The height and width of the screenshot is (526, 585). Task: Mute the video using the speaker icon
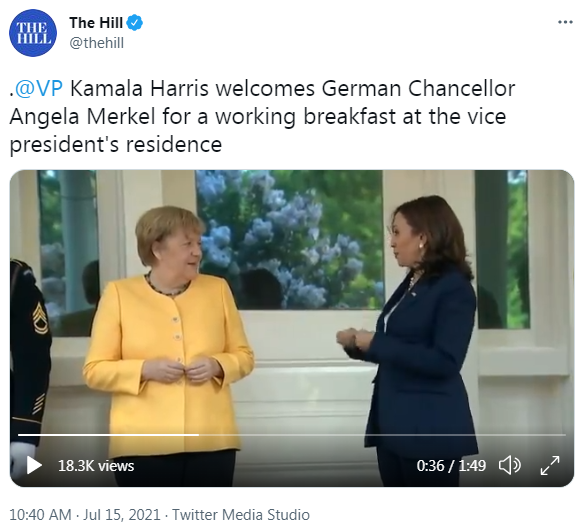point(510,466)
